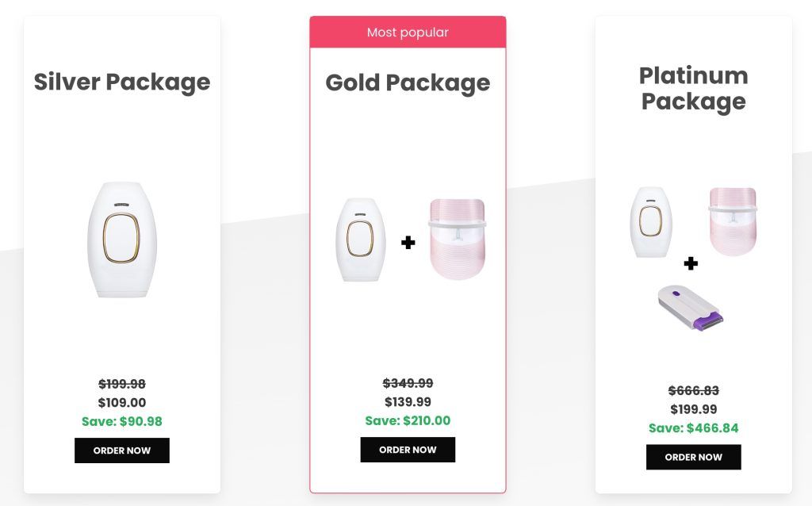Click the plus icon in Gold Package

click(408, 243)
